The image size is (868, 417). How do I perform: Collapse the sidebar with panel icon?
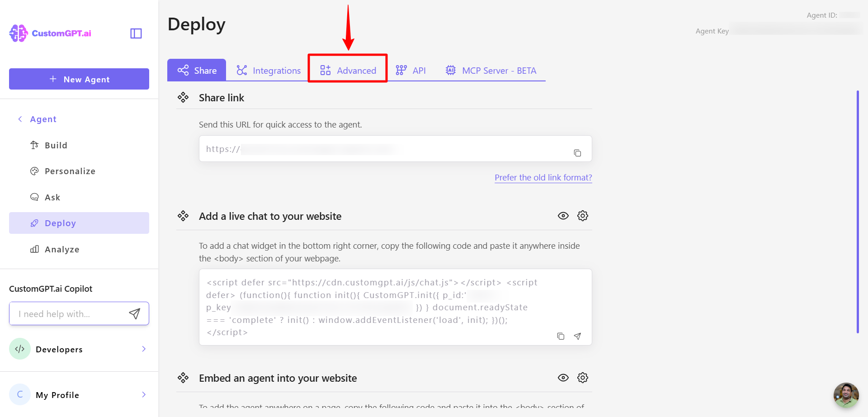[x=136, y=33]
